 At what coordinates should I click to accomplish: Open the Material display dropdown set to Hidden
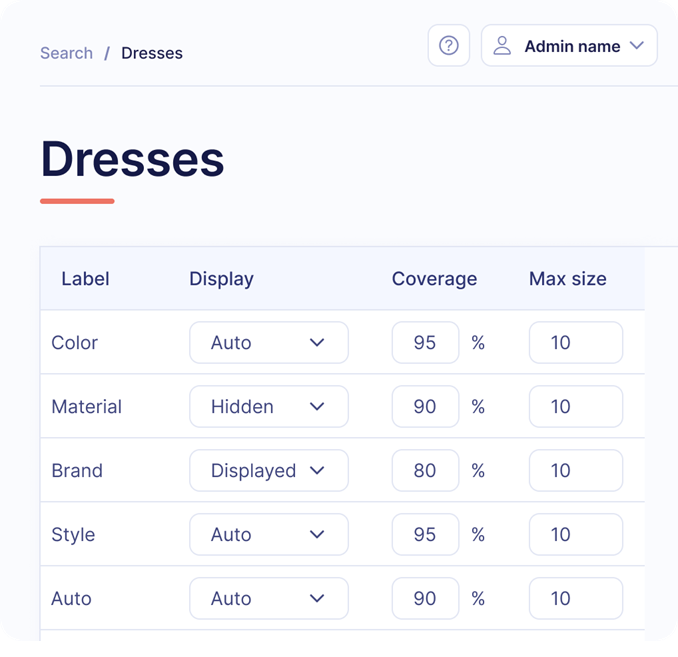(x=268, y=407)
